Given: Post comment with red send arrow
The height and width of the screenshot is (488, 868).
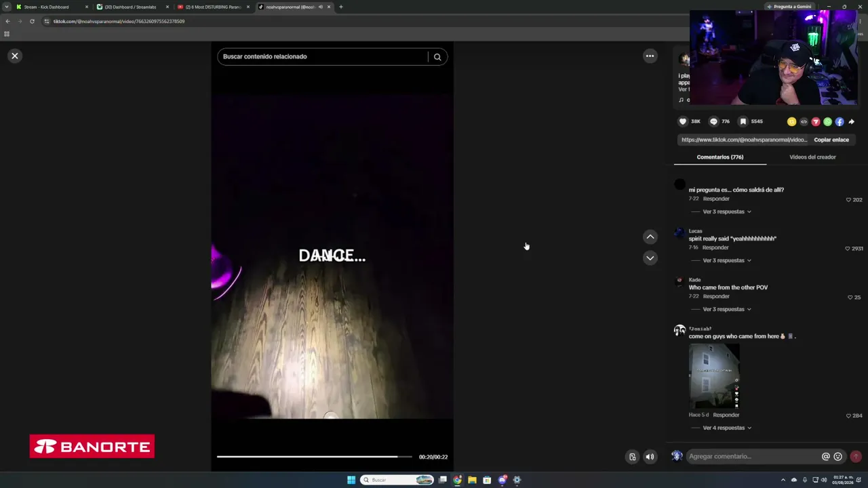Looking at the screenshot, I should coord(856,457).
